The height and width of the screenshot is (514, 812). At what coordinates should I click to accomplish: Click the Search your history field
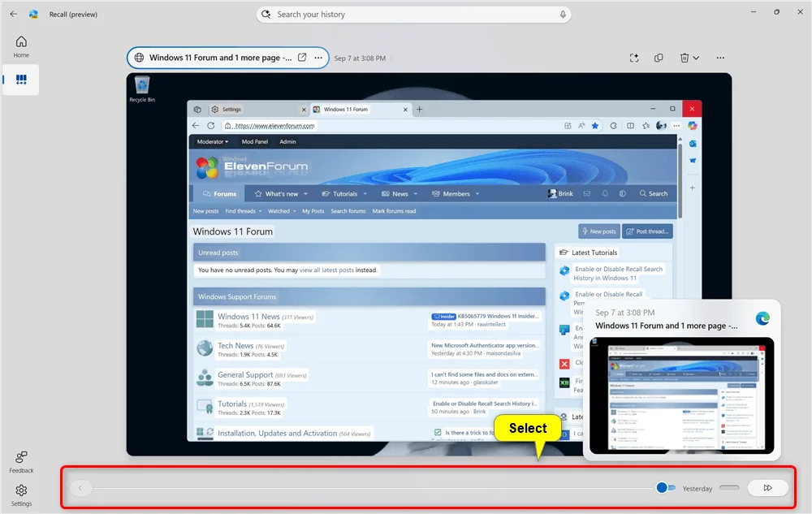[413, 15]
